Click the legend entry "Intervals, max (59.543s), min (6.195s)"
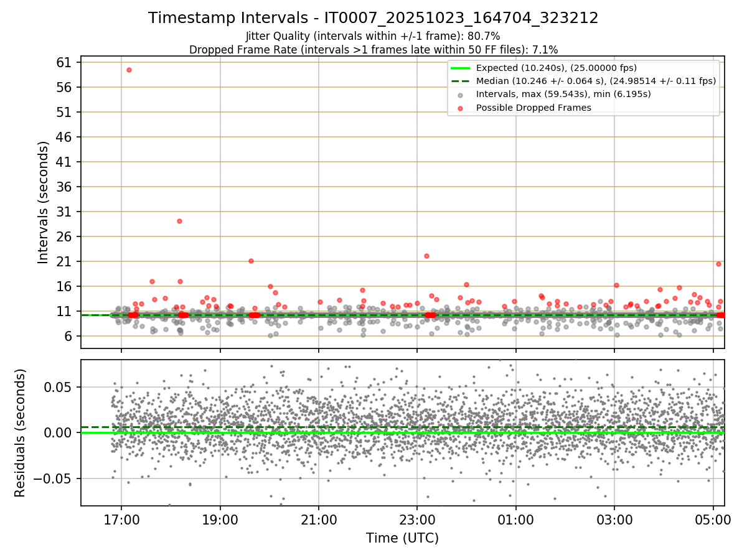This screenshot has height=560, width=747. click(x=563, y=94)
